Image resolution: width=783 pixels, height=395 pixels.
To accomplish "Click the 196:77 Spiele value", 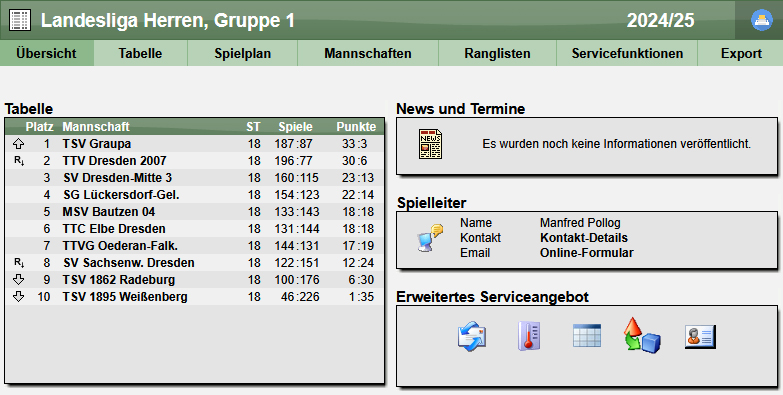I will [294, 161].
